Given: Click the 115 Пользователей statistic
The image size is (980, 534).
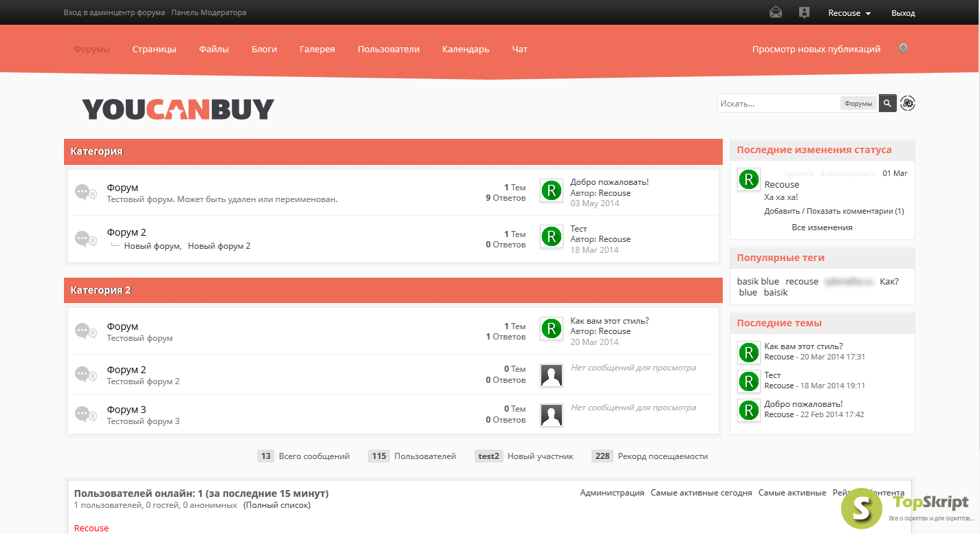Looking at the screenshot, I should click(x=412, y=456).
